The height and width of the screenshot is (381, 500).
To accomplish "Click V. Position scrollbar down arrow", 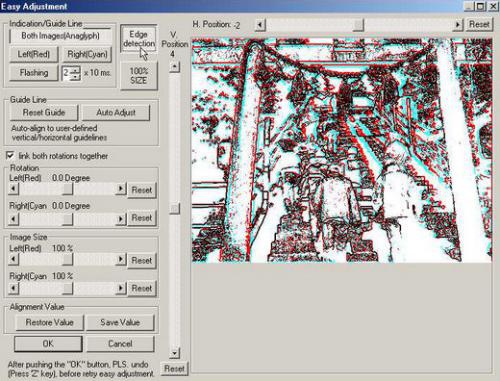I will 174,353.
